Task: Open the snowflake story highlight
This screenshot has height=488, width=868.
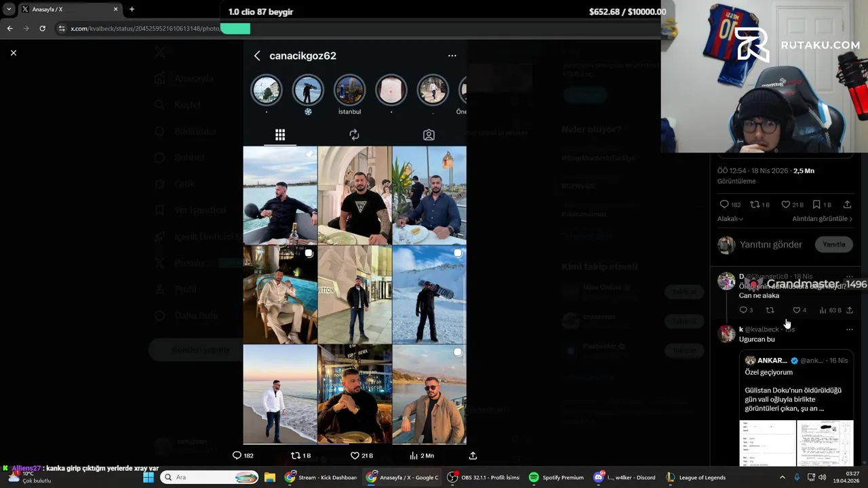Action: (x=308, y=94)
